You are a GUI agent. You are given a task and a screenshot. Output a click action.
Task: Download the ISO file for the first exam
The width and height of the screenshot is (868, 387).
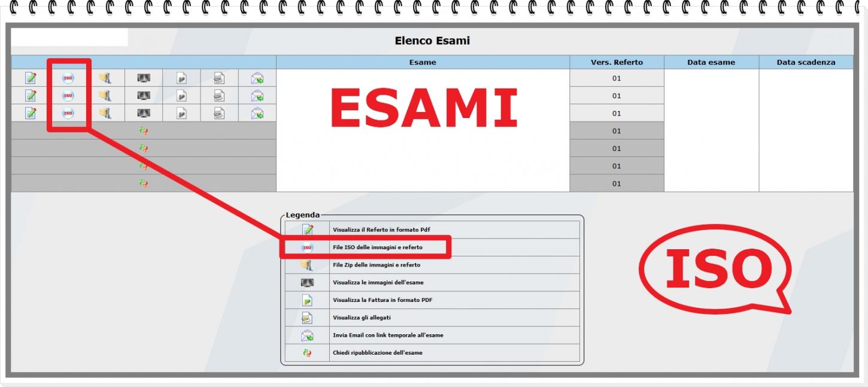[68, 77]
